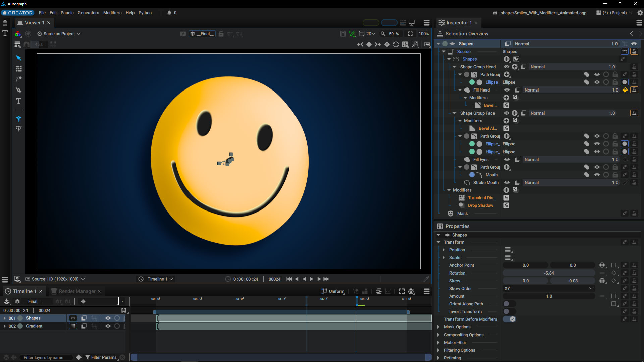Open the Generators menu
The height and width of the screenshot is (362, 644).
[x=88, y=13]
